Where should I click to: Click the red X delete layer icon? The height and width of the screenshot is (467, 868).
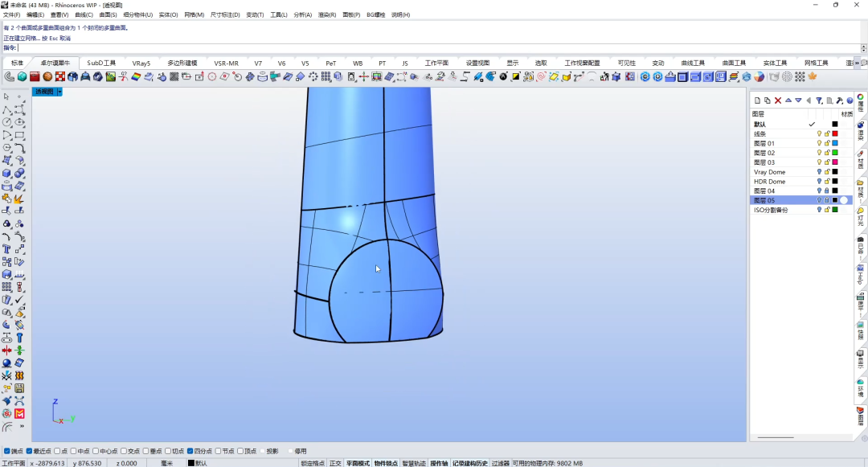778,100
